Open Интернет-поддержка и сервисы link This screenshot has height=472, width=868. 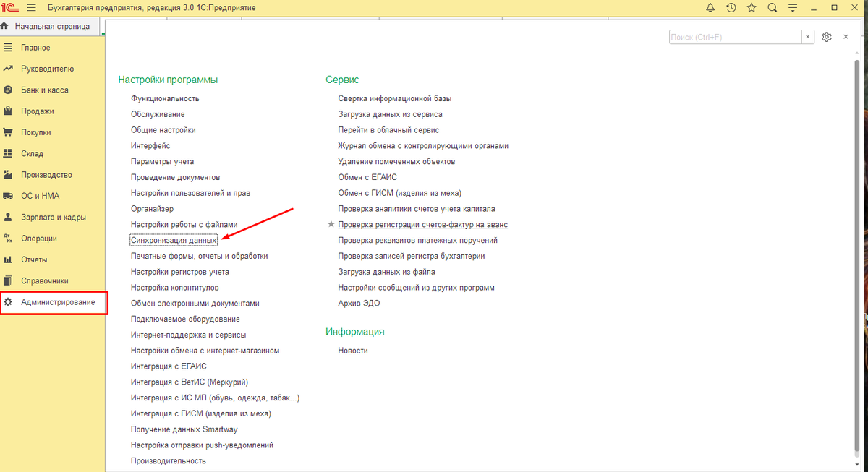tap(189, 335)
